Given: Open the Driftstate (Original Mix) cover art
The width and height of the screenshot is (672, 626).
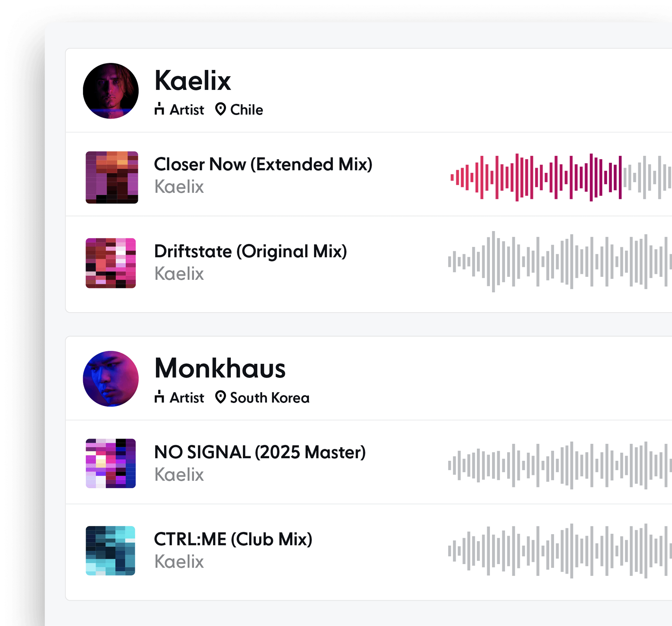Looking at the screenshot, I should point(111,263).
